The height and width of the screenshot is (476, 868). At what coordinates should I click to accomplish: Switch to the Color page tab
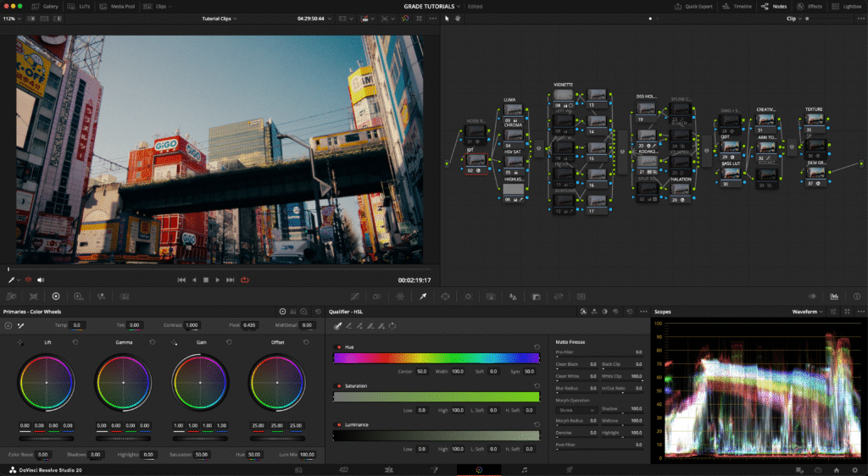point(479,468)
